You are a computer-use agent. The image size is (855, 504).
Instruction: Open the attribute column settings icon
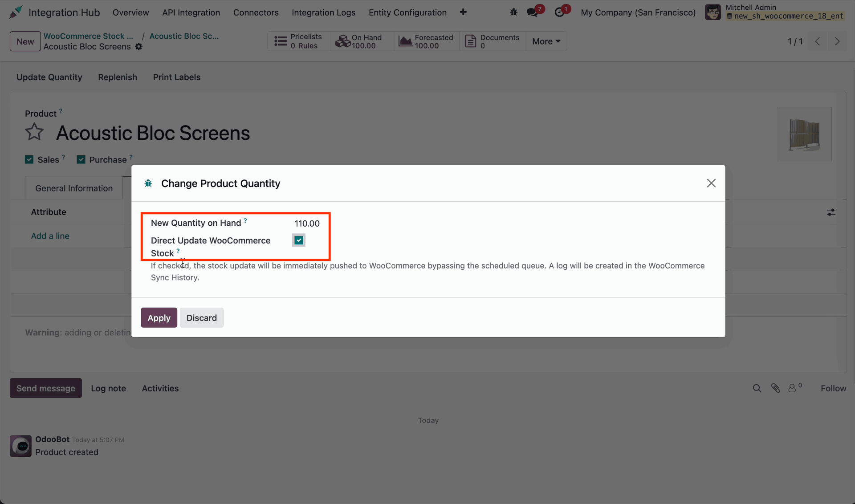coord(831,212)
